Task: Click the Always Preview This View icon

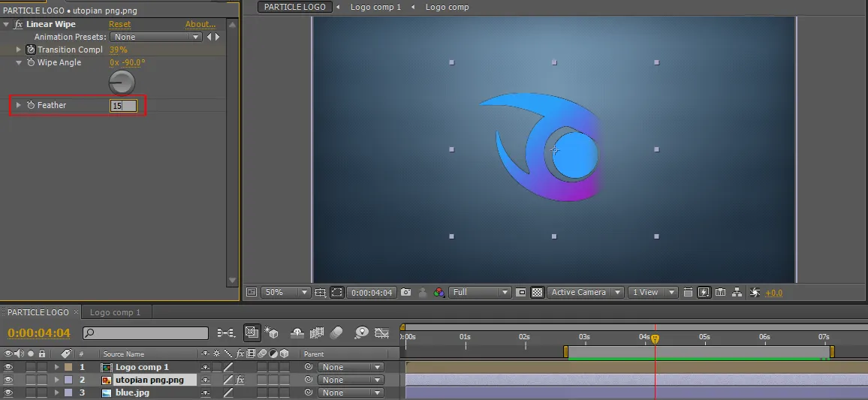Action: click(252, 292)
